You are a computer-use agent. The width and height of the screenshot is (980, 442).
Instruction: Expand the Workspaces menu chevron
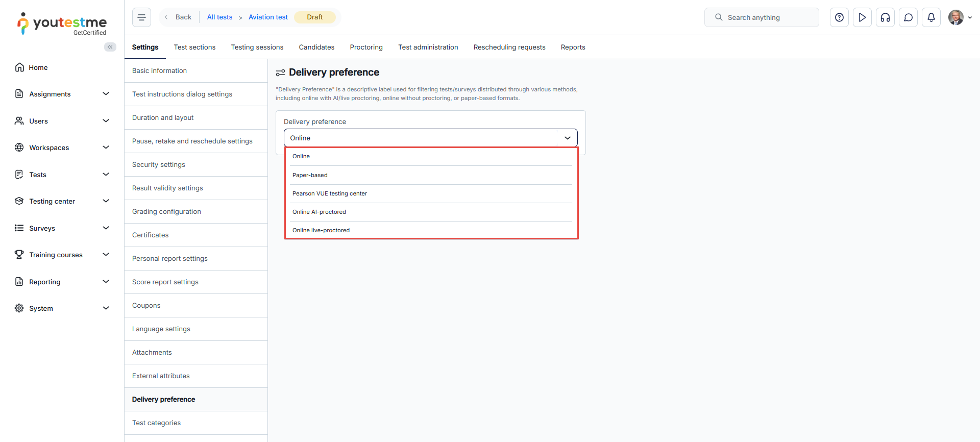[x=106, y=148]
